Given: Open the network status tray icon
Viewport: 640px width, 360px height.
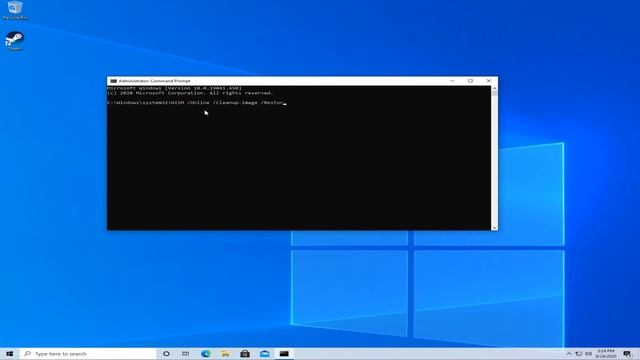Looking at the screenshot, I should (579, 353).
